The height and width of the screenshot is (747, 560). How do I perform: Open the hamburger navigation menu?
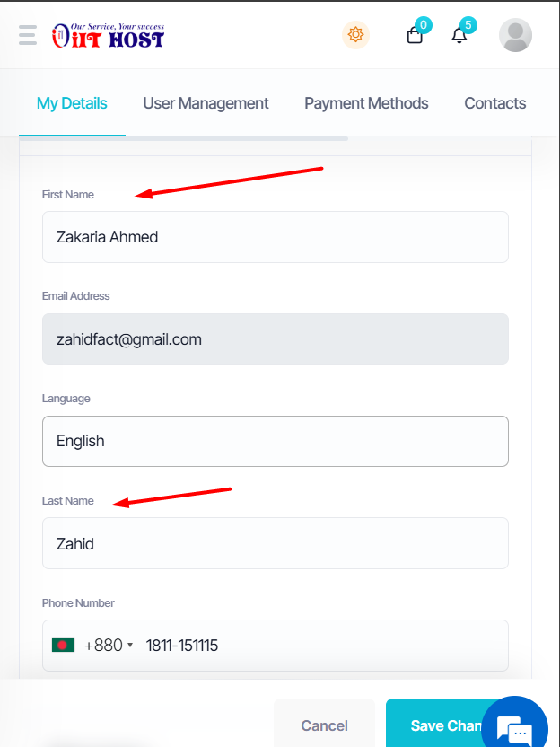pyautogui.click(x=28, y=35)
